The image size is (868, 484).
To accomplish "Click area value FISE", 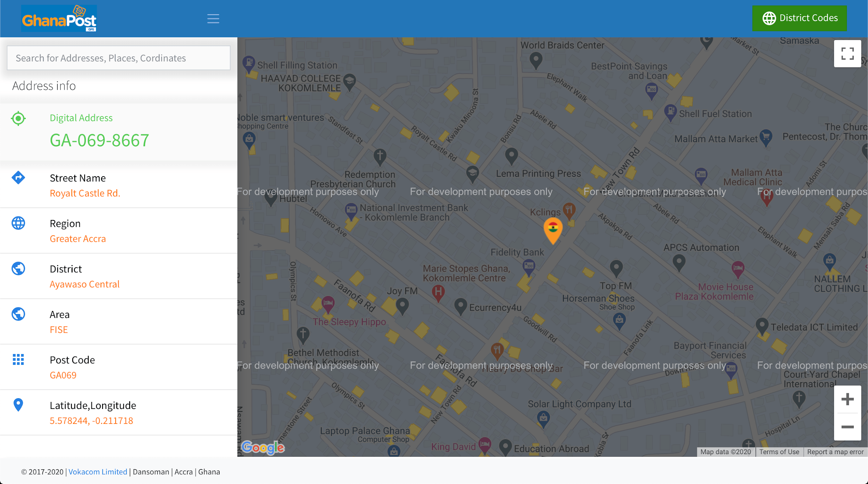I will pyautogui.click(x=59, y=330).
